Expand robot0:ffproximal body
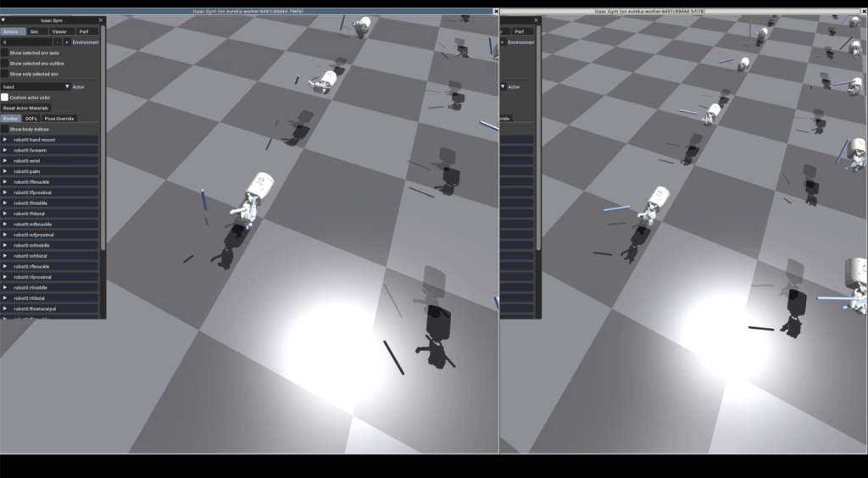This screenshot has width=868, height=478. pyautogui.click(x=5, y=192)
